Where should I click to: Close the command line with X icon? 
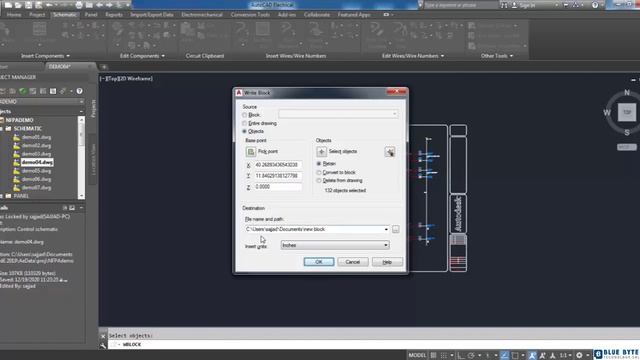103,336
